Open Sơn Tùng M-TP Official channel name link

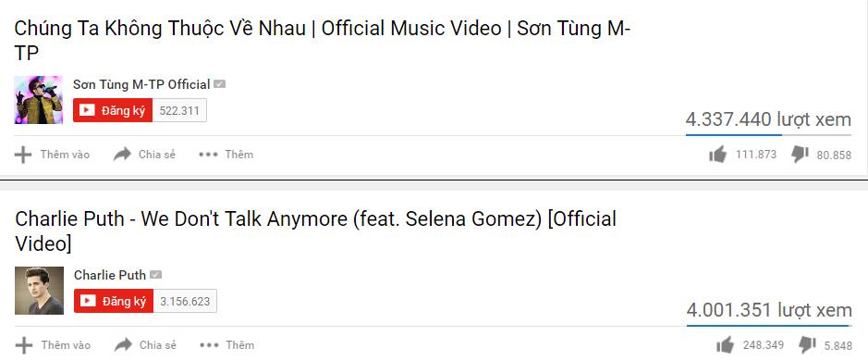(141, 84)
